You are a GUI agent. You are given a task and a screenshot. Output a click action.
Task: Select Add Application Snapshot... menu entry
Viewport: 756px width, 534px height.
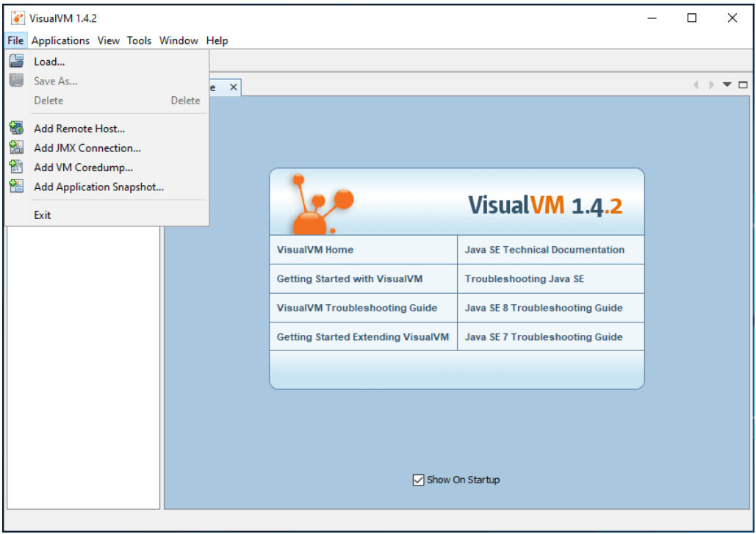point(107,187)
